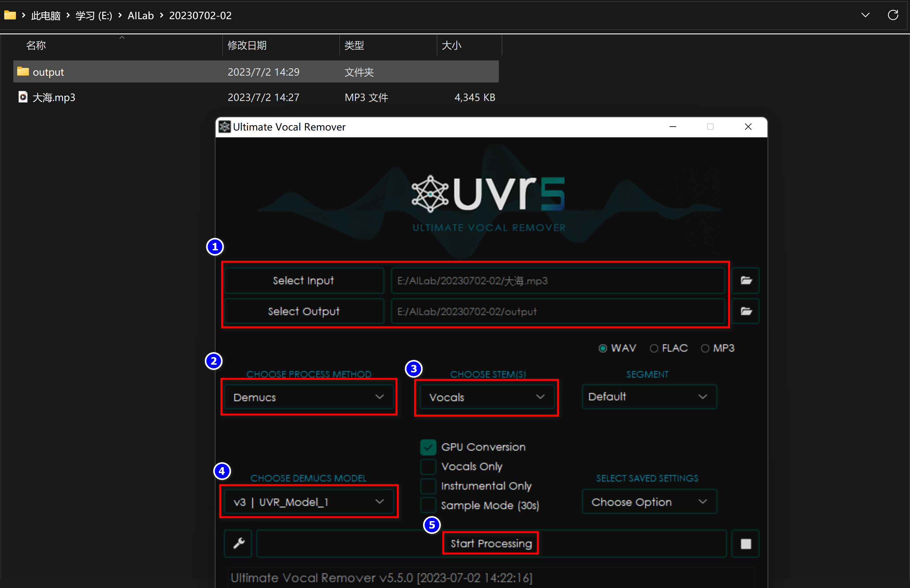The height and width of the screenshot is (588, 910).
Task: Select the FLAC format radio button
Action: point(654,348)
